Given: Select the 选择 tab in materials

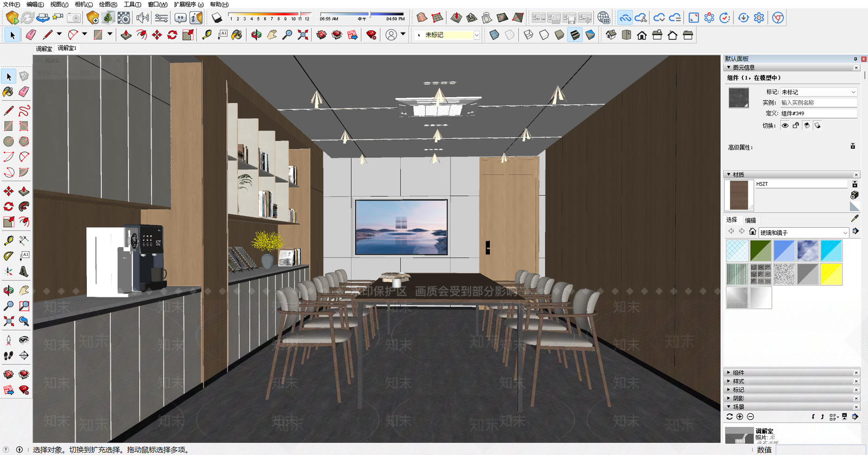Looking at the screenshot, I should [732, 220].
